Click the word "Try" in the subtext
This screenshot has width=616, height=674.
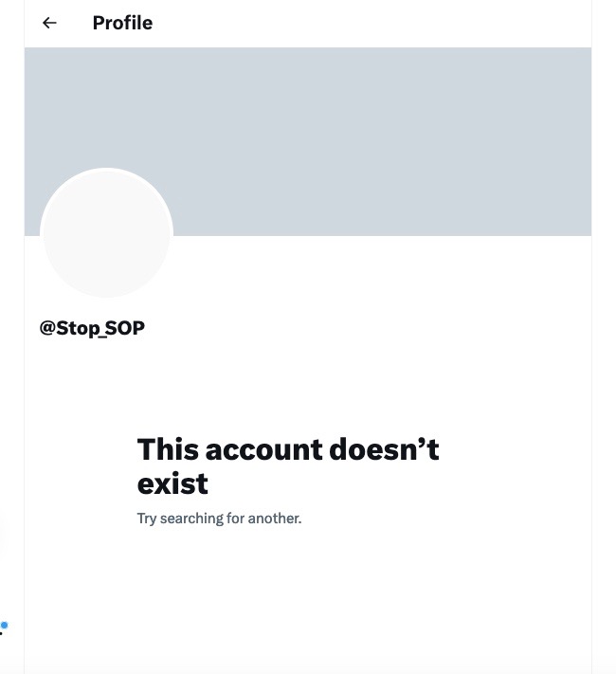point(147,519)
